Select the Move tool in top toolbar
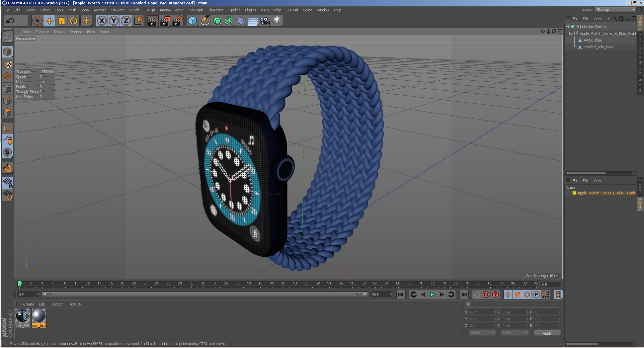644x348 pixels. 50,21
